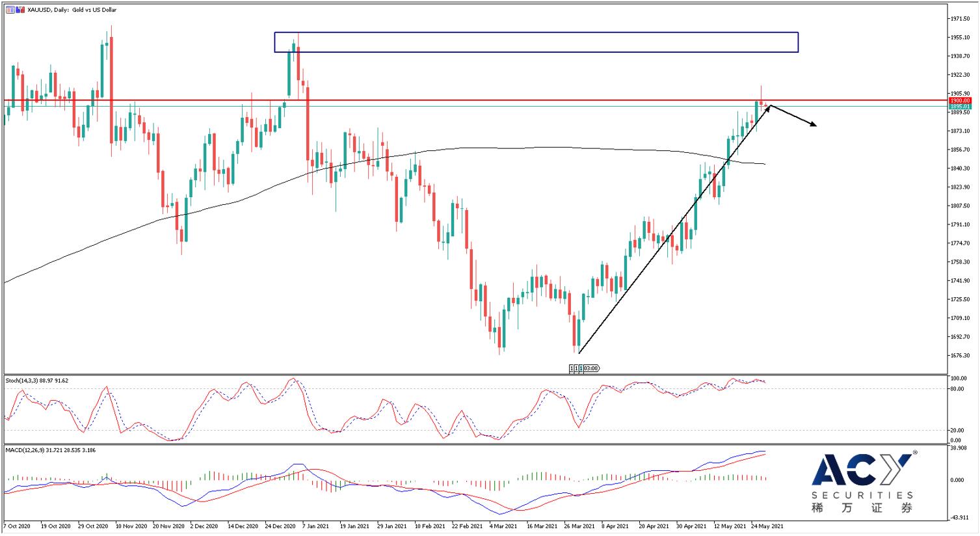Click the 1676.30 value on price scale

coord(961,355)
